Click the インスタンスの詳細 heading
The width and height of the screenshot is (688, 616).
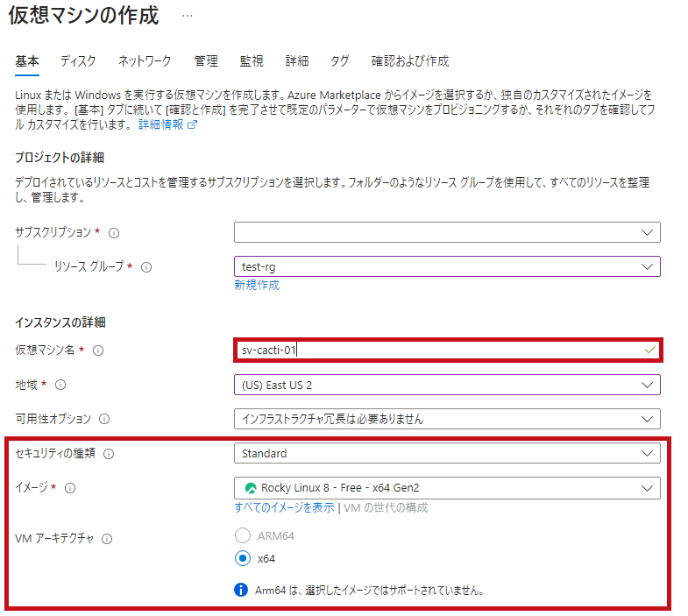point(60,322)
